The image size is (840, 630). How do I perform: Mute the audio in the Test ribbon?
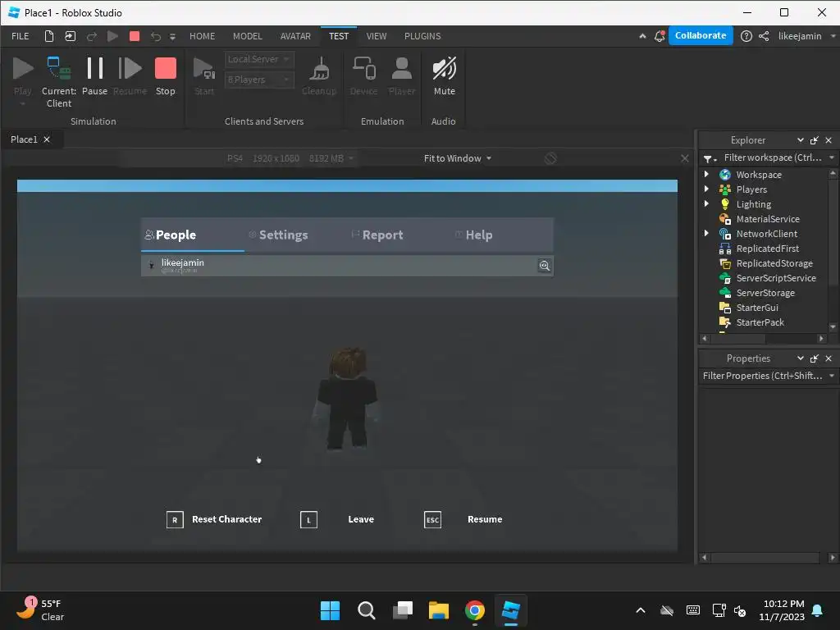(x=444, y=76)
